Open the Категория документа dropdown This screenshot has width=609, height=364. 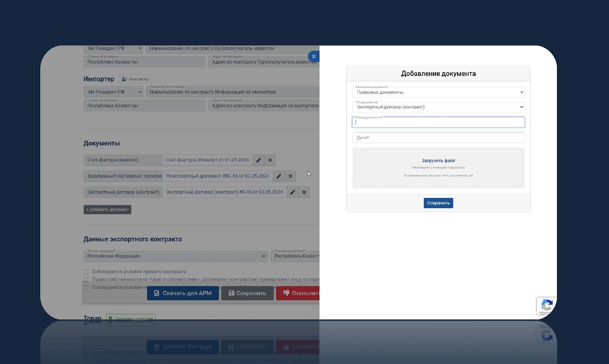coord(438,92)
